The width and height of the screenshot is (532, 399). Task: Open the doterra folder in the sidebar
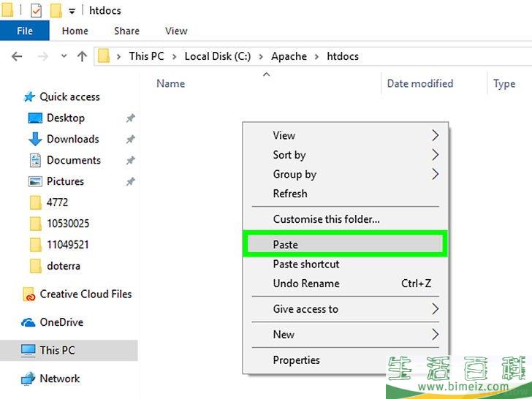(64, 266)
